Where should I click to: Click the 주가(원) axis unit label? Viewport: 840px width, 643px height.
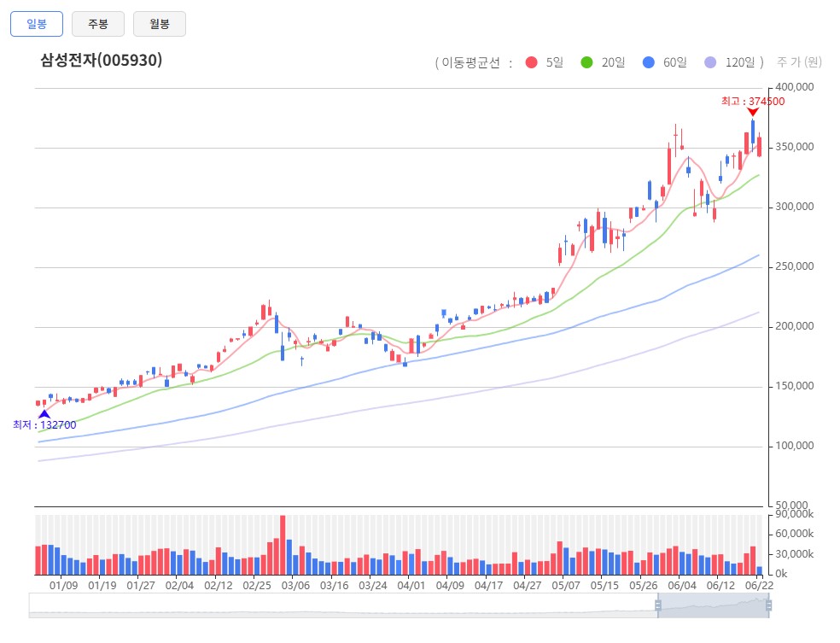[799, 62]
